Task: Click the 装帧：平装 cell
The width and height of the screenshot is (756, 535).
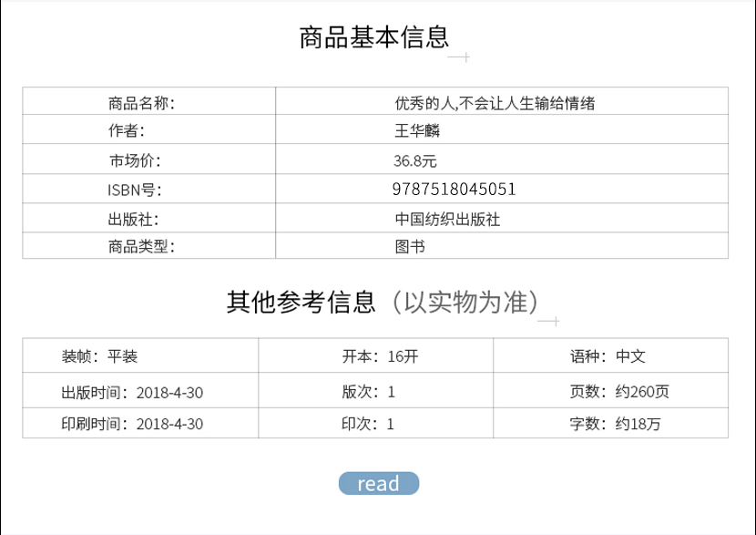Action: (99, 356)
